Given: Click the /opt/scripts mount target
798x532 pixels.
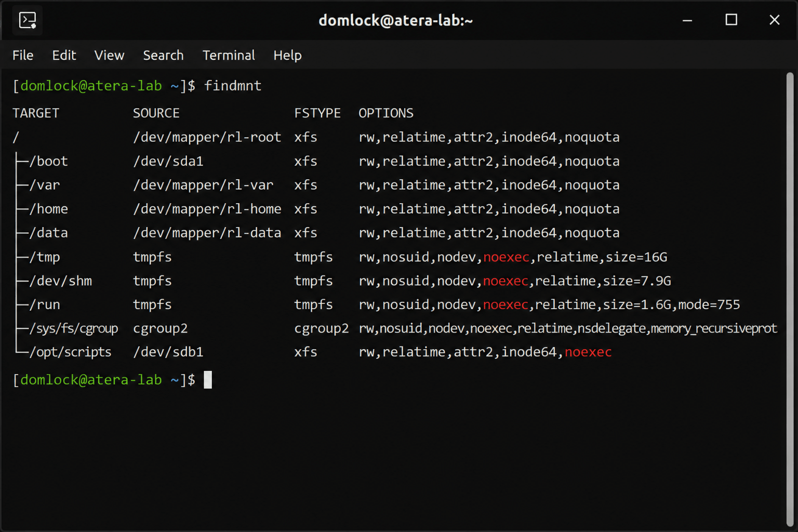Looking at the screenshot, I should click(71, 352).
